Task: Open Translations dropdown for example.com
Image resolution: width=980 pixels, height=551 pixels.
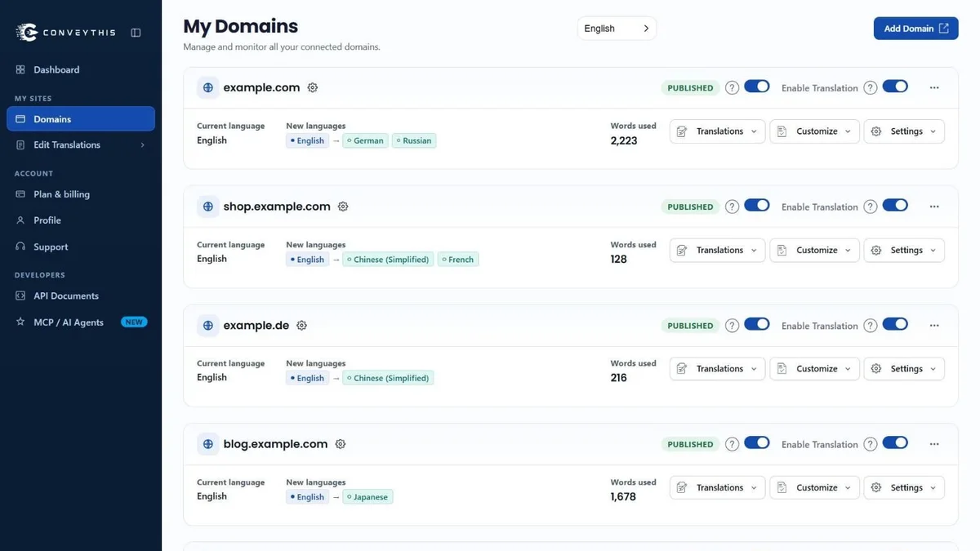Action: 718,131
